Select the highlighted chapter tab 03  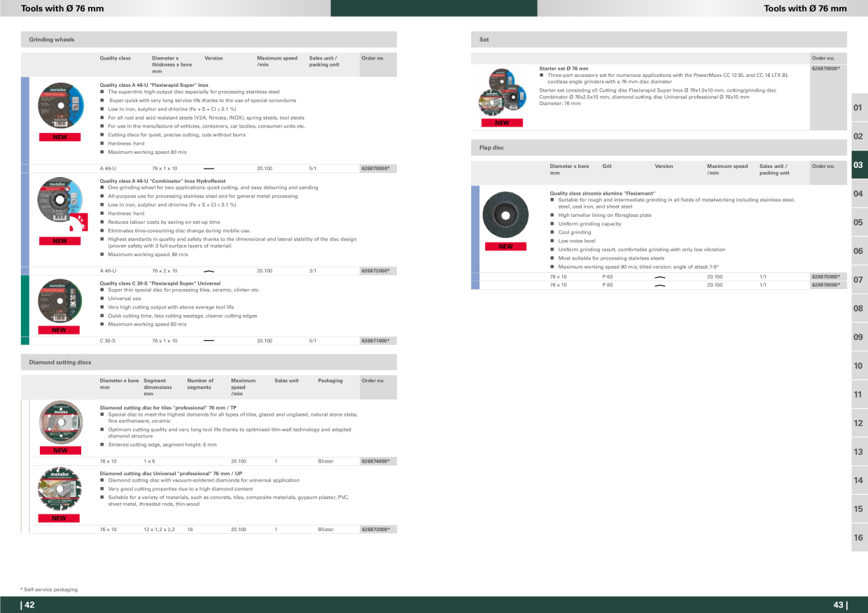(858, 165)
